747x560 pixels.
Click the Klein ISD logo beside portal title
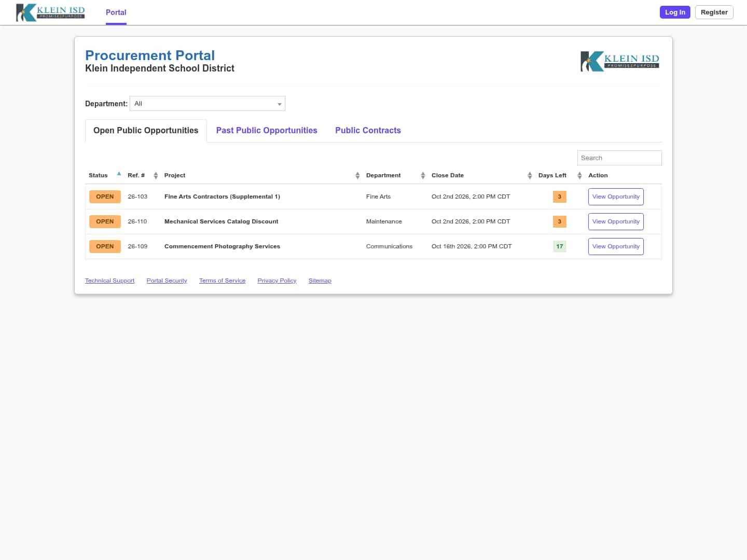point(620,61)
